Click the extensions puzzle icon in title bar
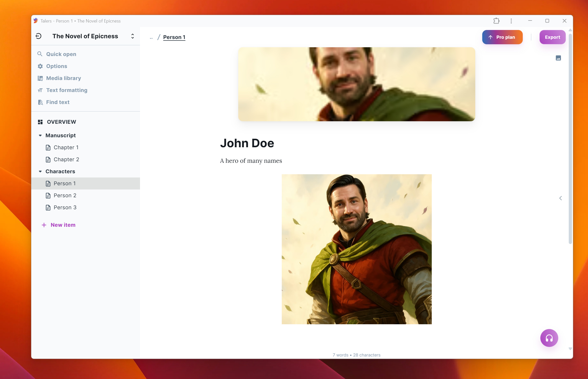This screenshot has width=588, height=379. 496,21
